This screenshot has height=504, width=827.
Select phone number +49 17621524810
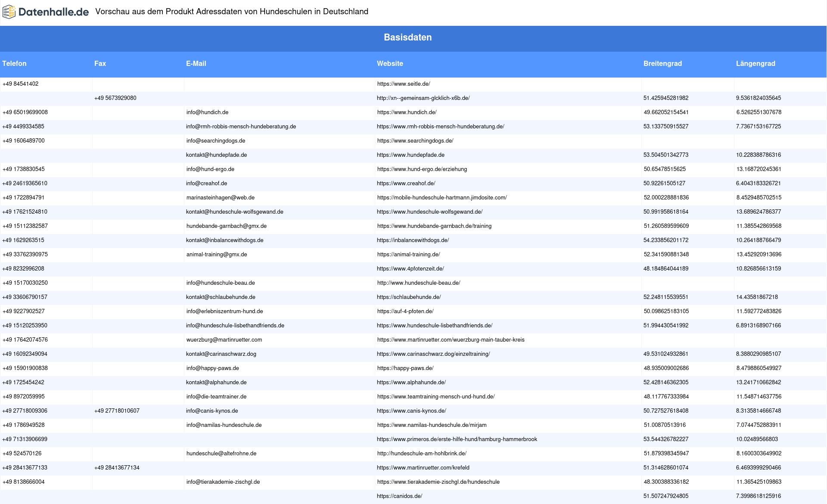coord(25,212)
